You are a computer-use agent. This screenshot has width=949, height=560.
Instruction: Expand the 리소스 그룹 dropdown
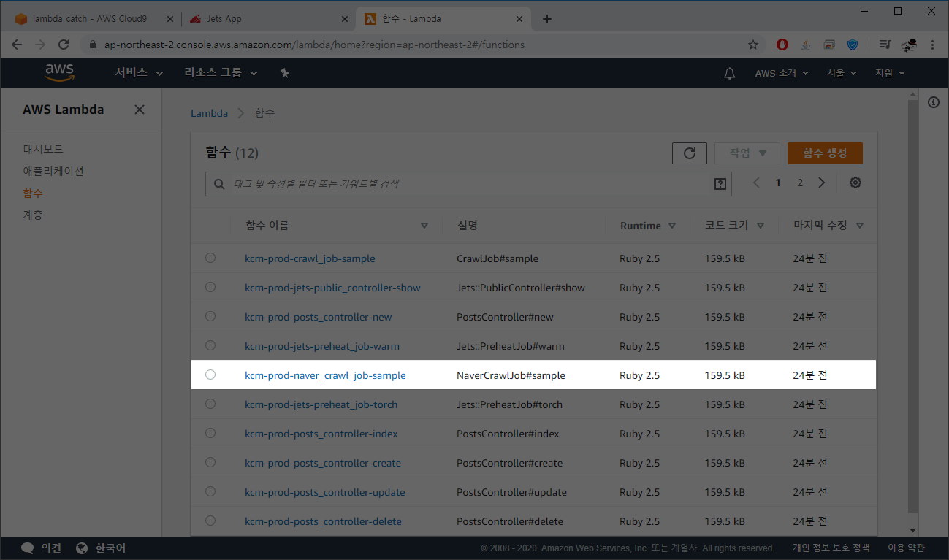click(x=221, y=73)
